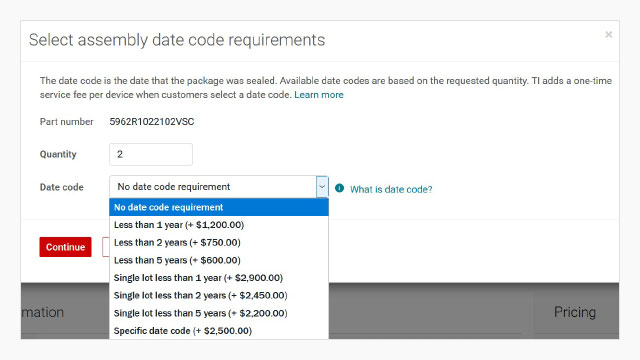The height and width of the screenshot is (360, 640).
Task: Choose Less than 1 year option
Action: pos(219,225)
